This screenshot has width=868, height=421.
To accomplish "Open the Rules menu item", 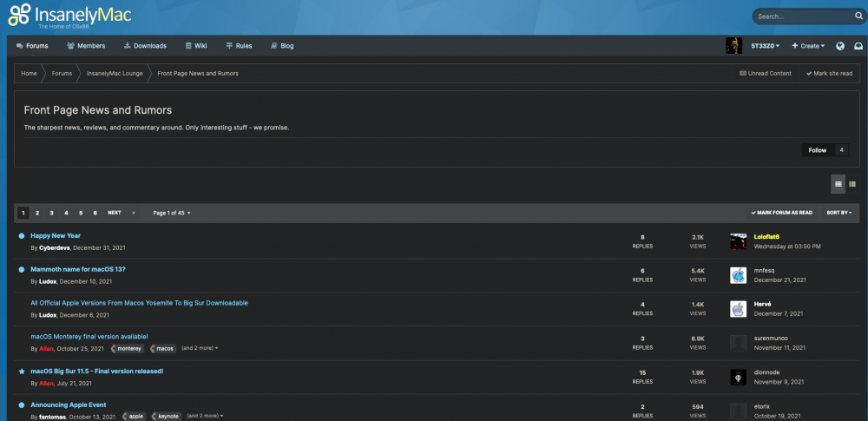I will (x=240, y=46).
